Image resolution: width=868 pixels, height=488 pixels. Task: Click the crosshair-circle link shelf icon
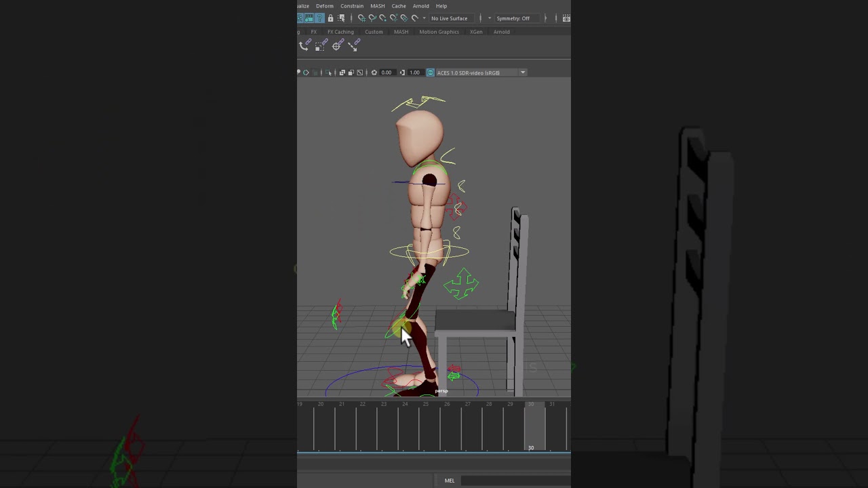338,45
